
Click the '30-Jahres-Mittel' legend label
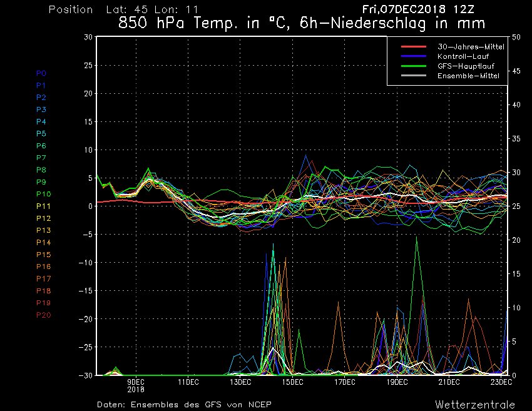tap(471, 47)
